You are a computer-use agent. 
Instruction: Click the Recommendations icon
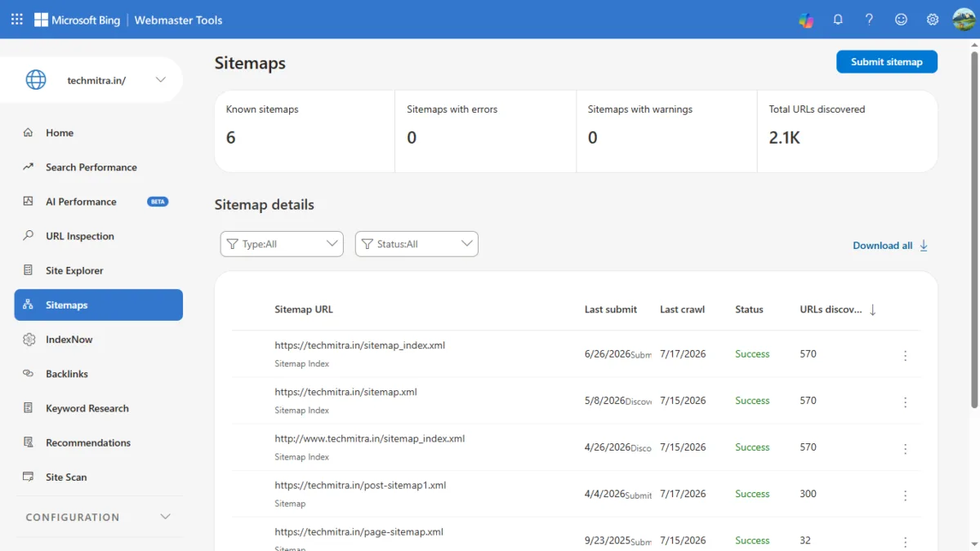pos(29,442)
